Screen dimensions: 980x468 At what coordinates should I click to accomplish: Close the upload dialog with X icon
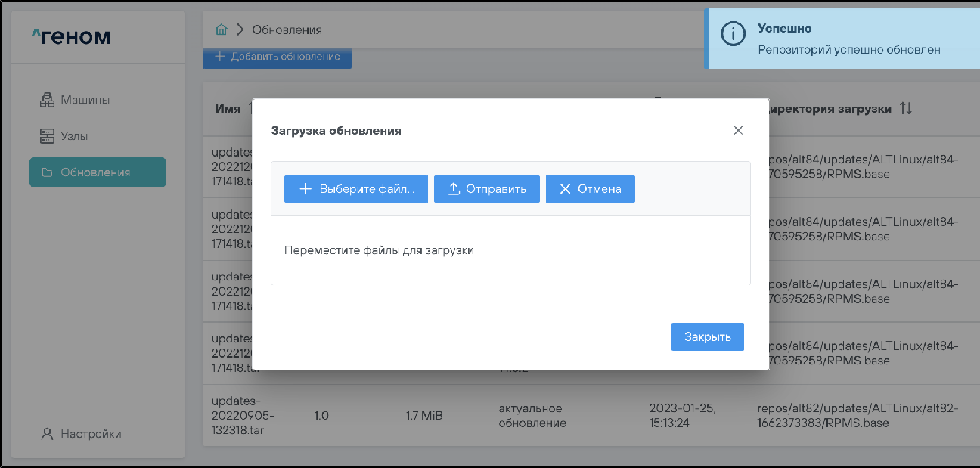coord(738,130)
